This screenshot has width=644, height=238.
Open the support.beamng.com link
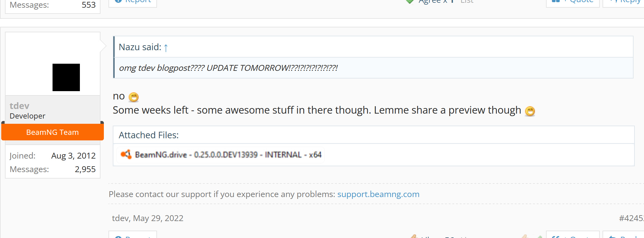tap(378, 194)
